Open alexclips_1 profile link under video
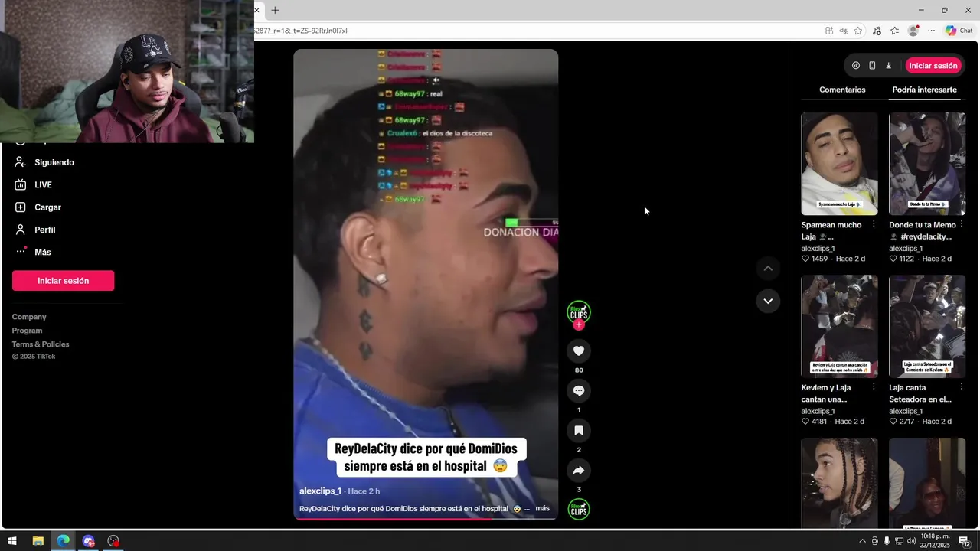This screenshot has width=980, height=551. pyautogui.click(x=320, y=491)
